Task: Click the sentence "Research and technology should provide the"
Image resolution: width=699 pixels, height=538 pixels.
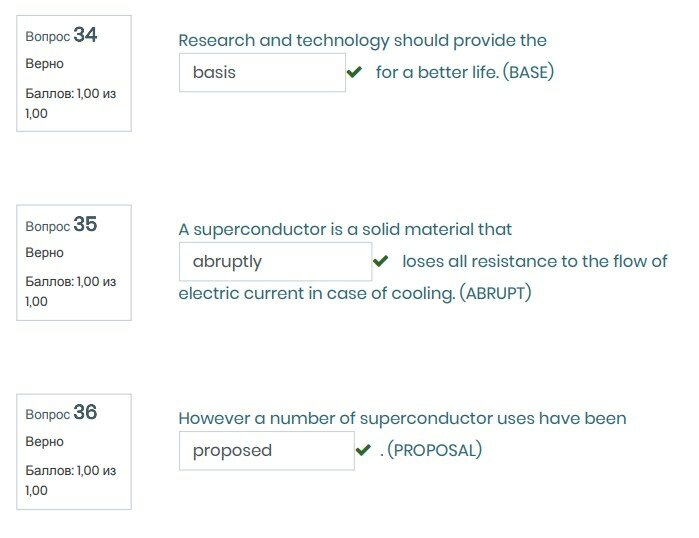Action: pyautogui.click(x=362, y=41)
